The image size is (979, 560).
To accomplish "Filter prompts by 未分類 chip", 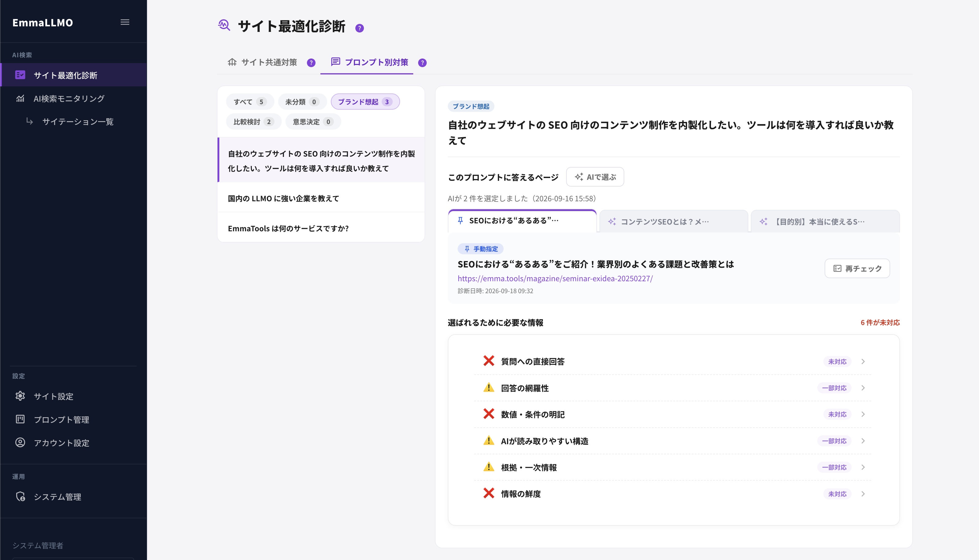I will pos(302,101).
